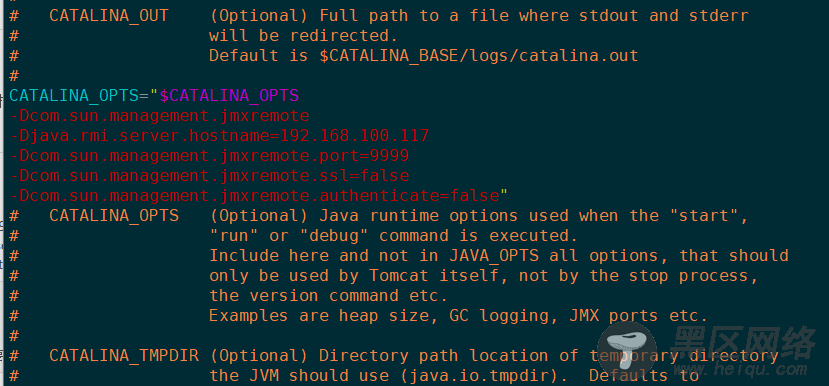This screenshot has height=386, width=829.
Task: Click the CATALINA_OUT comment heading
Action: point(109,16)
